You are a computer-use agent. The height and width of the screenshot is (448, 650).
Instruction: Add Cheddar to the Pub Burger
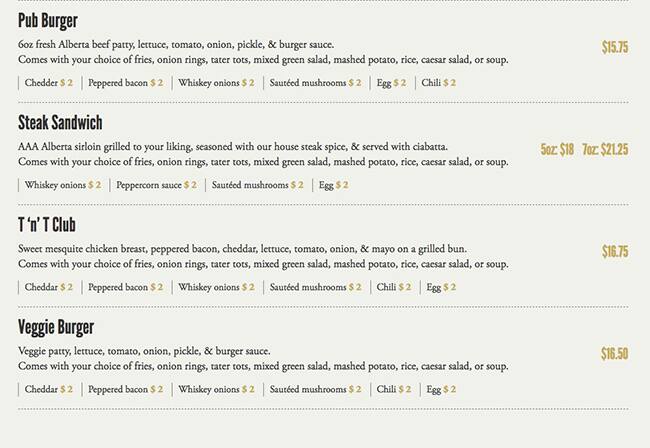(x=49, y=83)
